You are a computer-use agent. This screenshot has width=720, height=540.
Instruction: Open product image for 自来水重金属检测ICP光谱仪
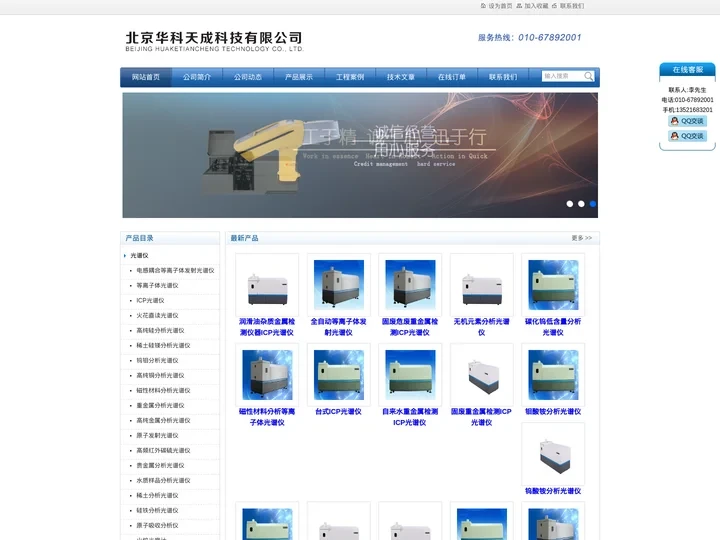pos(410,375)
